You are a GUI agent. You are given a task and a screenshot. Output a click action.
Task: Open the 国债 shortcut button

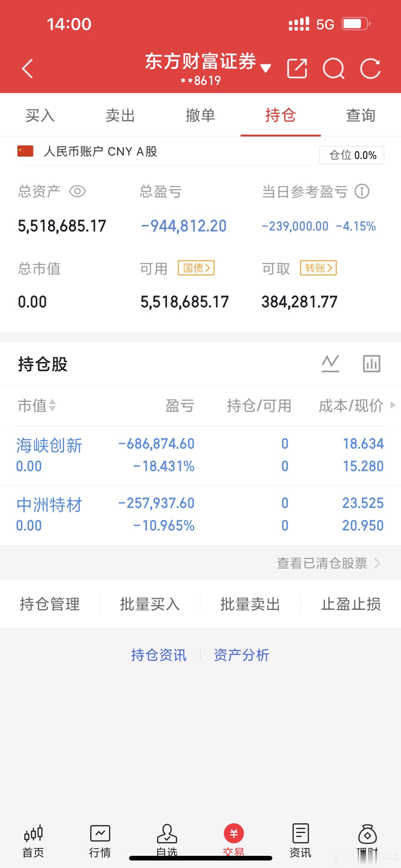196,268
